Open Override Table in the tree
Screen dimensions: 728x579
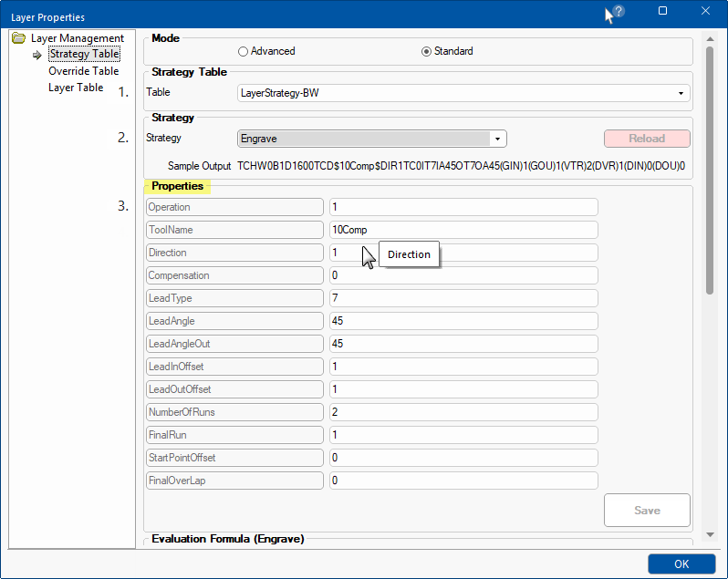(x=83, y=71)
